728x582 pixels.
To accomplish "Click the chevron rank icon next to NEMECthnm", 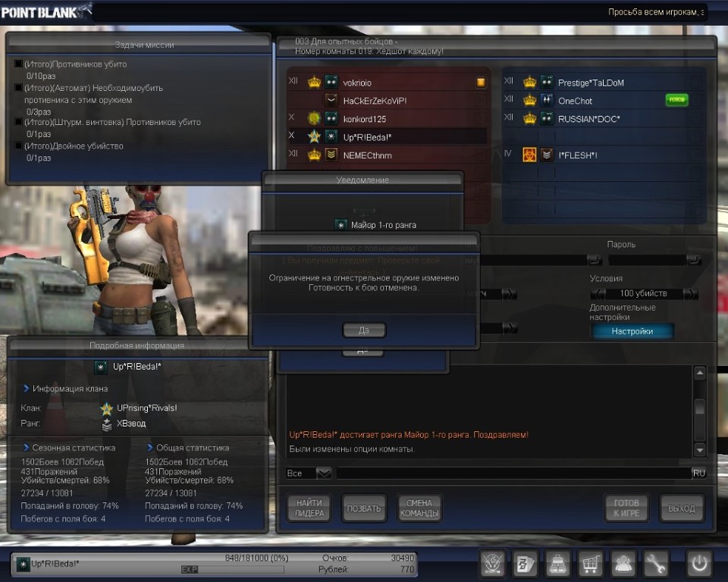I will [x=331, y=155].
